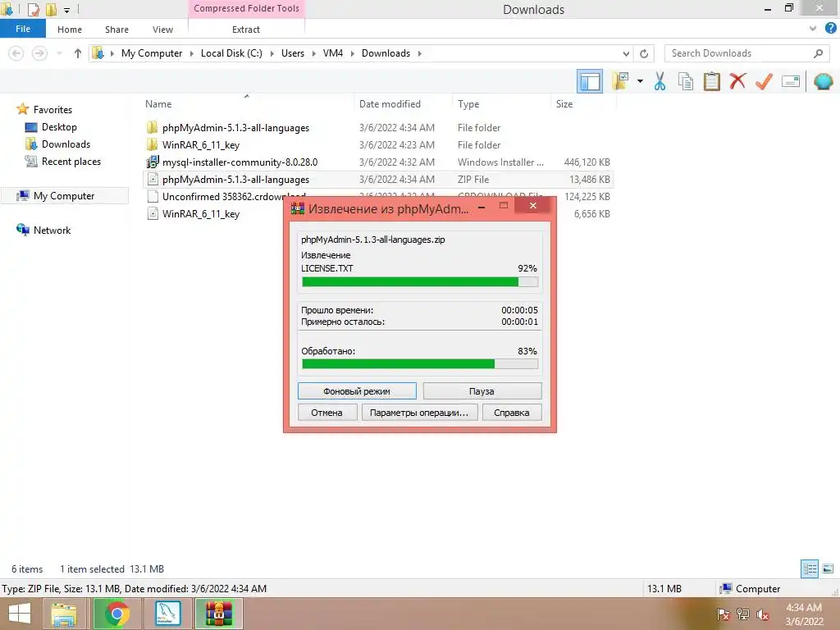Click the Copy documents icon
This screenshot has height=630, width=840.
point(685,81)
